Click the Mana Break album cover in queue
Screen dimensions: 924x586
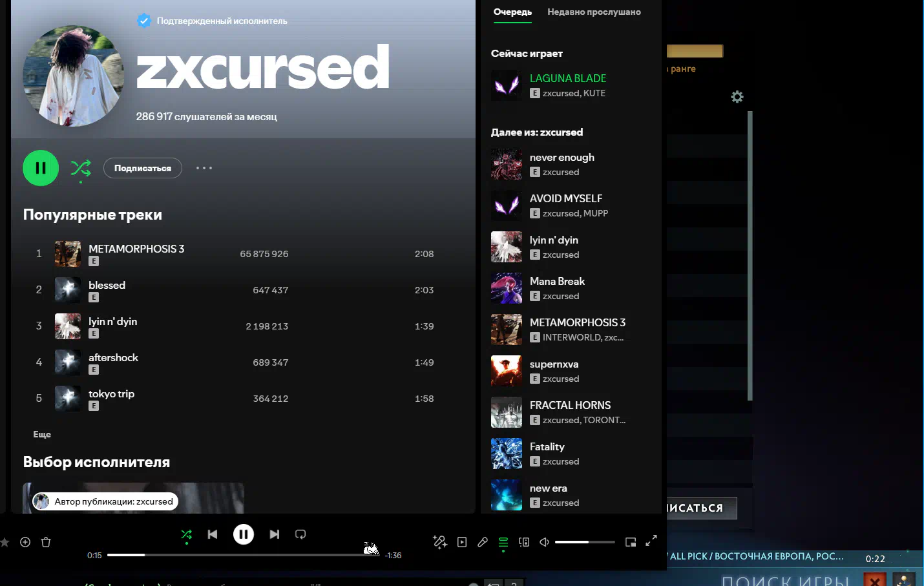coord(507,288)
